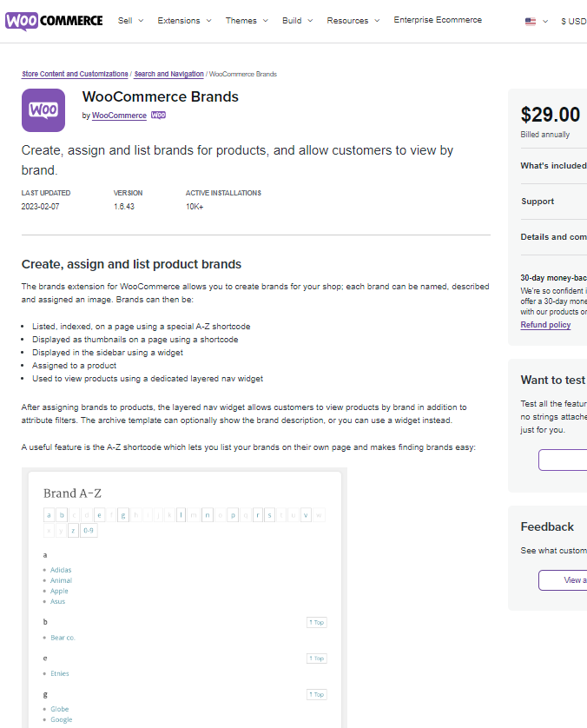The height and width of the screenshot is (728, 587).
Task: Click the 'Search and Navigation' breadcrumb
Action: [x=168, y=74]
